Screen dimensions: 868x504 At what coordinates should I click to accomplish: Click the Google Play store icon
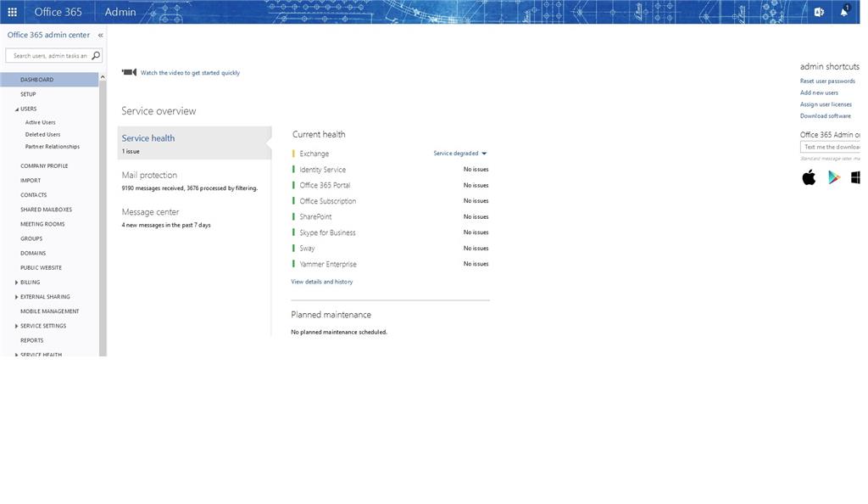tap(834, 177)
